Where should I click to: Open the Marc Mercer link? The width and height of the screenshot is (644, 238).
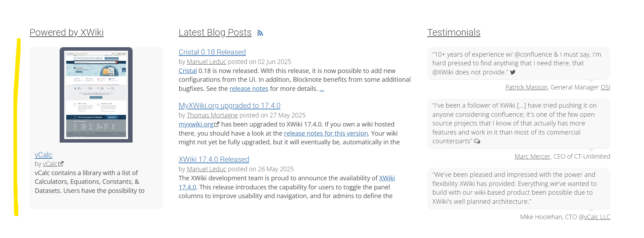pos(532,157)
